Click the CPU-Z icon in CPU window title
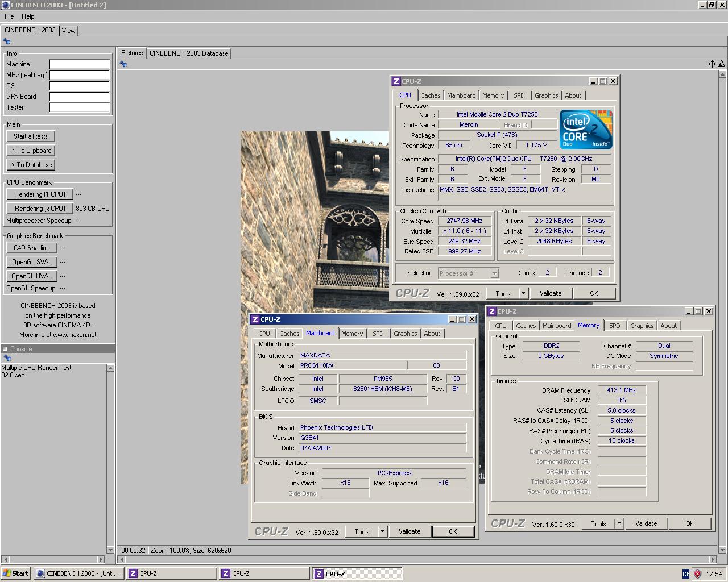Image resolution: width=728 pixels, height=582 pixels. click(x=396, y=81)
